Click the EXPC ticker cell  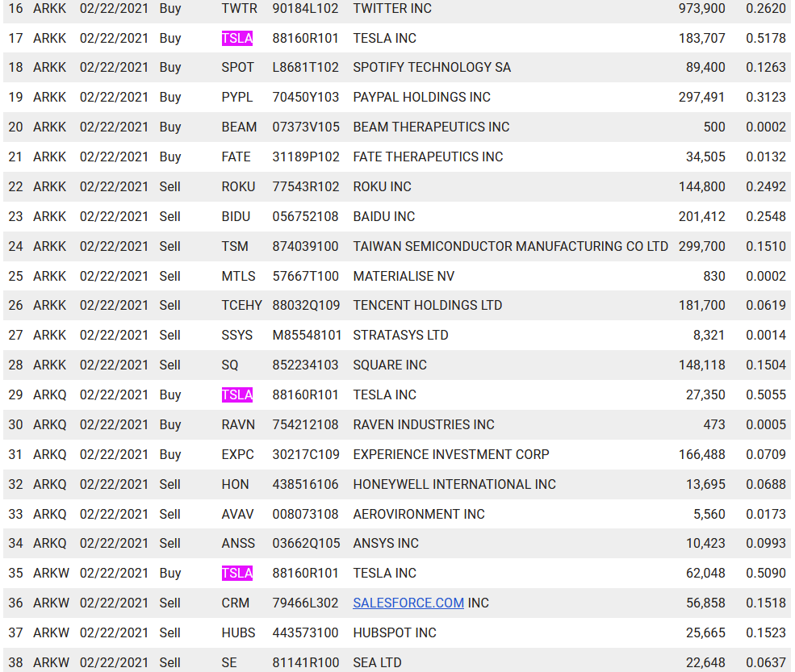[238, 454]
